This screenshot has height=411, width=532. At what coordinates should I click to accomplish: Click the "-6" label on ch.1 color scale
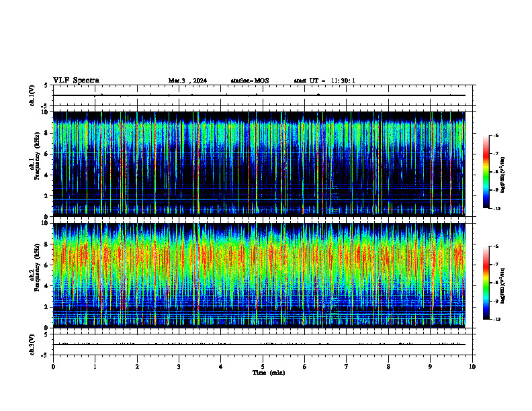pyautogui.click(x=496, y=135)
